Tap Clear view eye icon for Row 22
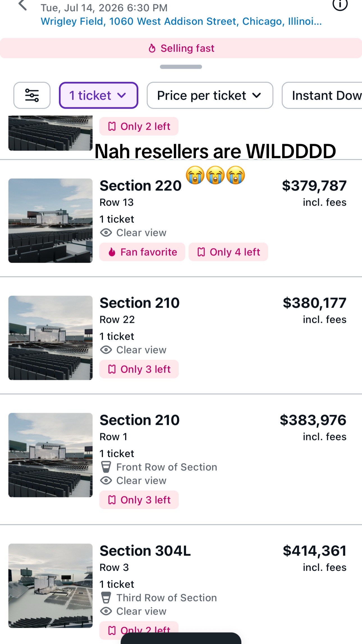Screen dimensions: 362x644 coord(106,350)
